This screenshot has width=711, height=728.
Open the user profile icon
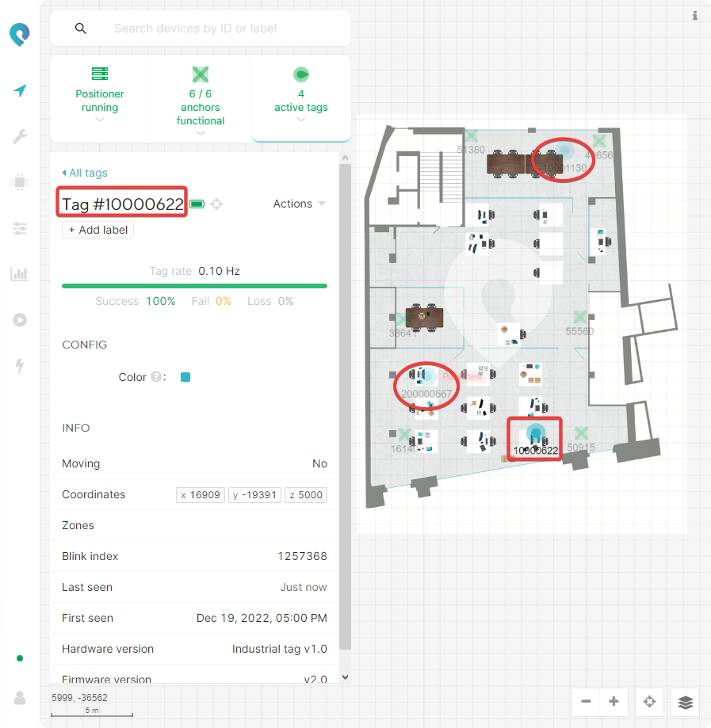tap(20, 697)
